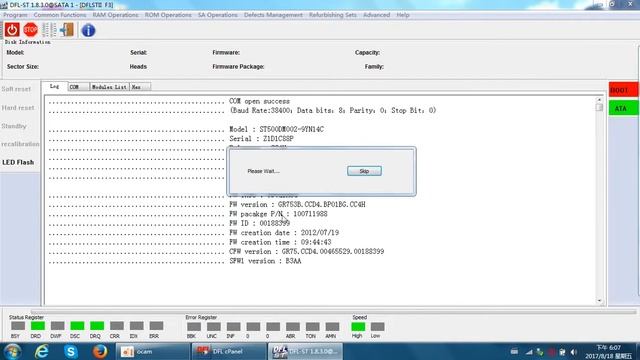Screen dimensions: 640x360
Task: Click the exit door toolbar icon
Action: 67,30
